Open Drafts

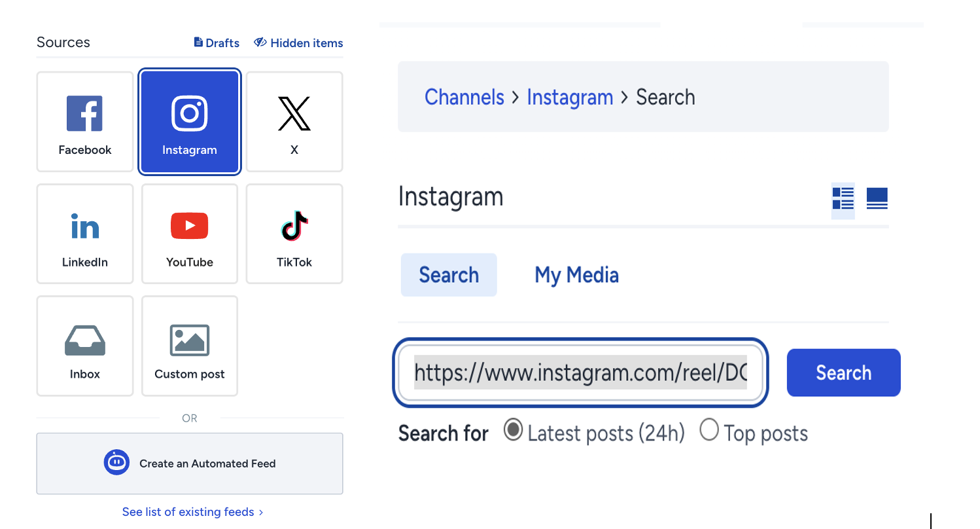pyautogui.click(x=217, y=43)
